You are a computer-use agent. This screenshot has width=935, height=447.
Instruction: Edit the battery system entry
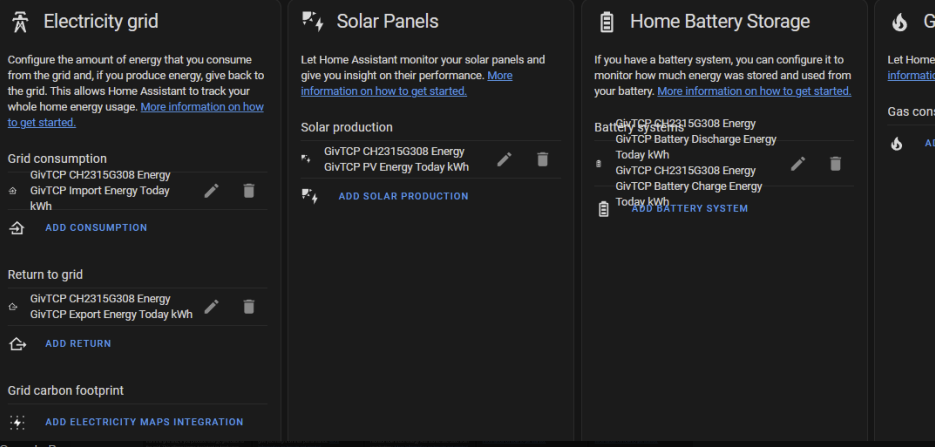tap(798, 163)
